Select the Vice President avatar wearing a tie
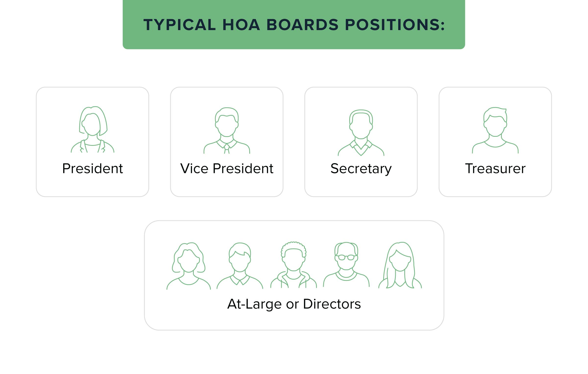The image size is (588, 374). (x=227, y=130)
